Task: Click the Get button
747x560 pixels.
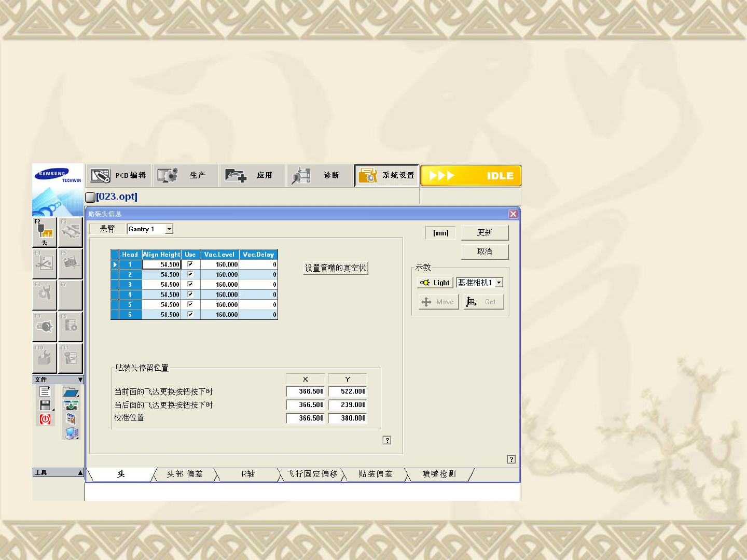Action: tap(483, 302)
